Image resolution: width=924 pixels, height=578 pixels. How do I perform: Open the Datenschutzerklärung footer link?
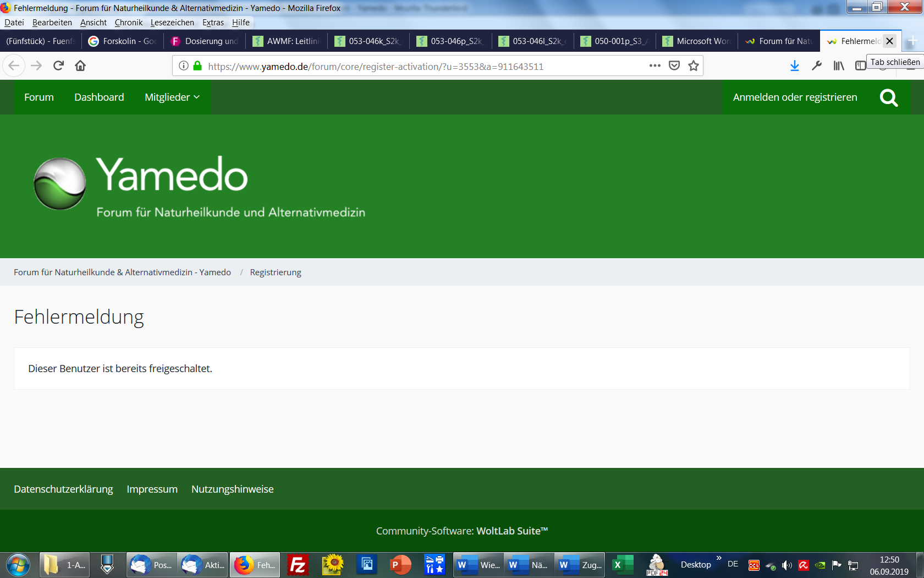[x=63, y=489]
